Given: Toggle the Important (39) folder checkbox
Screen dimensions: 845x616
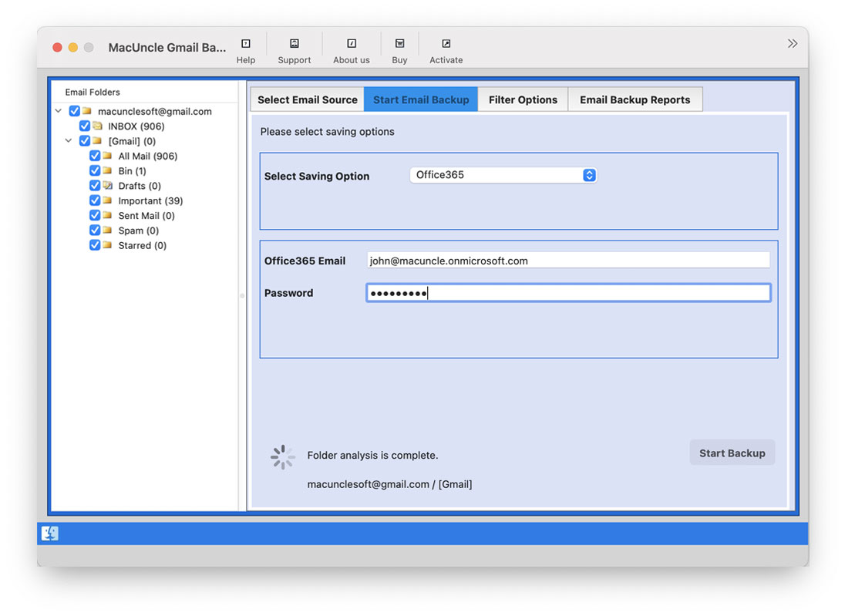Looking at the screenshot, I should tap(96, 200).
